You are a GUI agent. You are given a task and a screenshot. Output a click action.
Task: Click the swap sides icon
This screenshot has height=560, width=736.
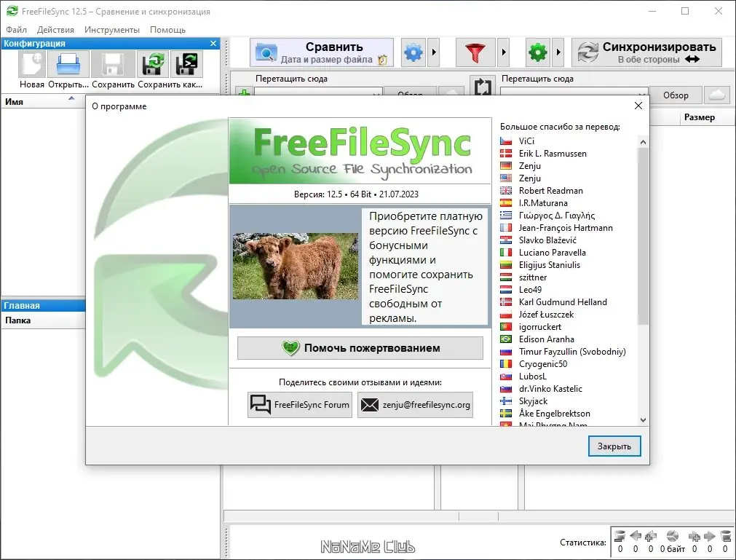(x=483, y=87)
